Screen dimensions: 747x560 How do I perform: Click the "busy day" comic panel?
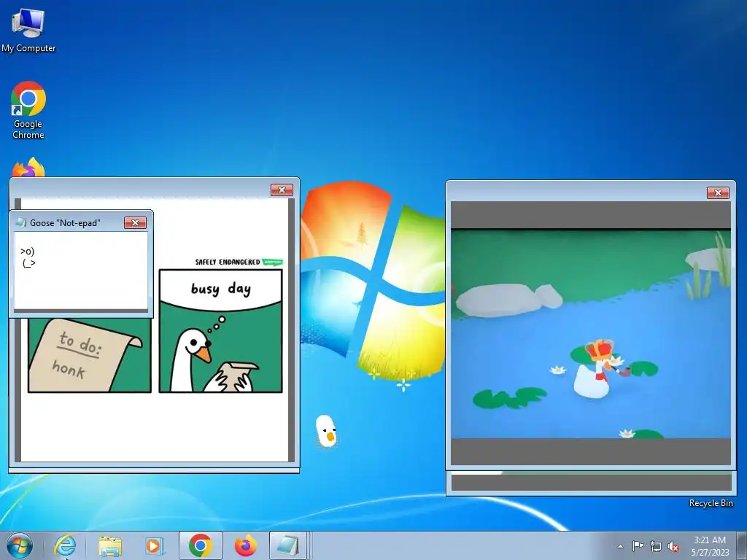point(220,331)
